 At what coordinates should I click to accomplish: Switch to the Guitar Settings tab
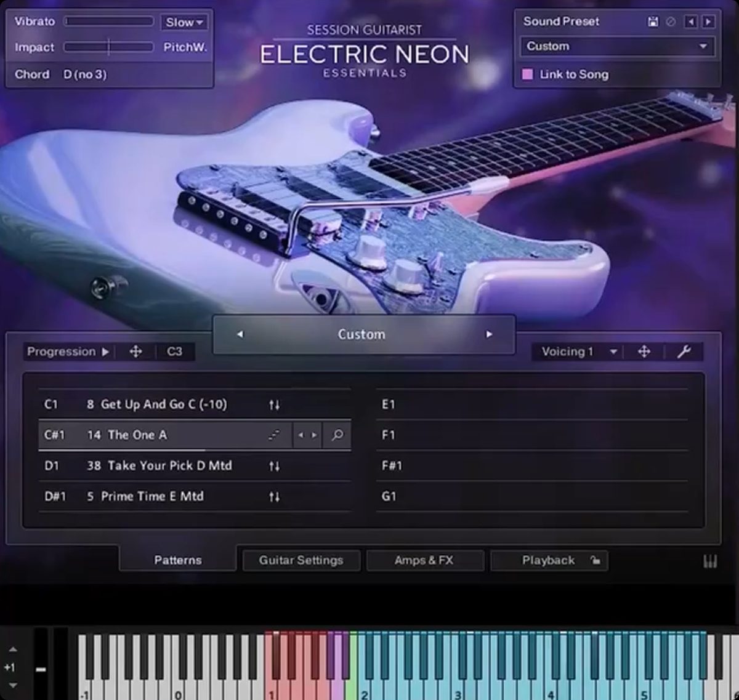301,560
